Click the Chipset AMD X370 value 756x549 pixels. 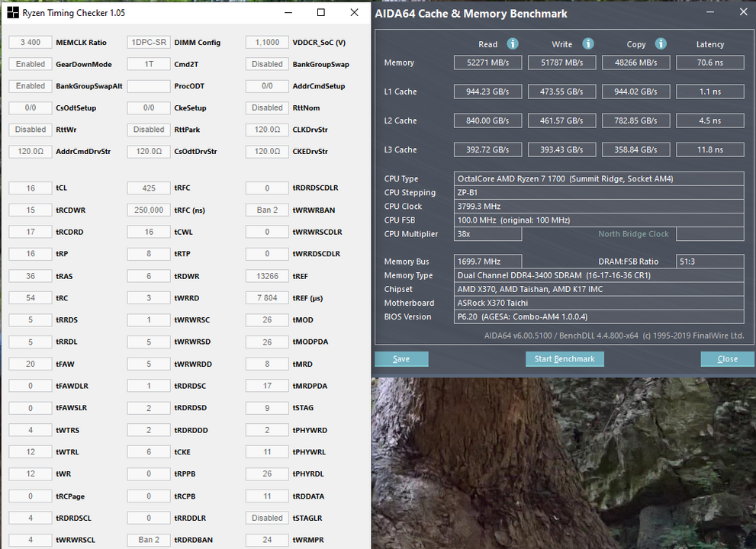pyautogui.click(x=599, y=289)
